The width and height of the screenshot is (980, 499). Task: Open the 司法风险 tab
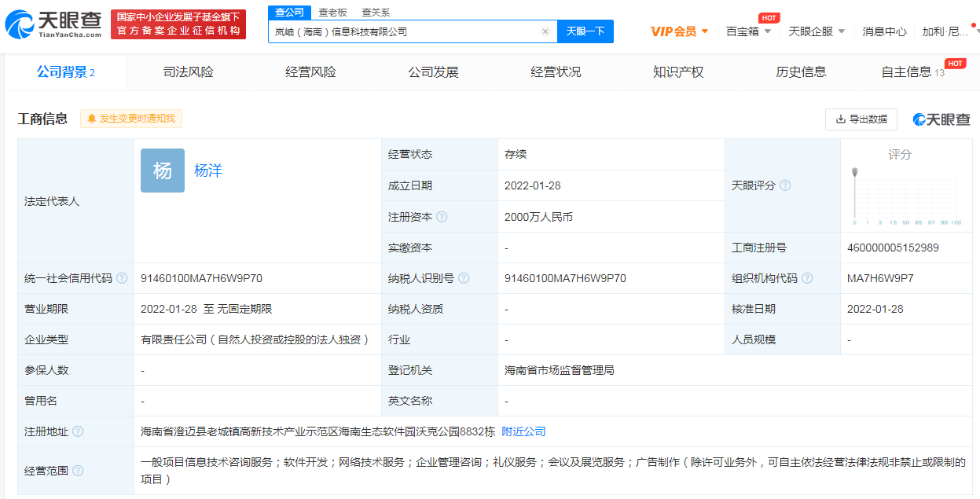click(x=188, y=72)
